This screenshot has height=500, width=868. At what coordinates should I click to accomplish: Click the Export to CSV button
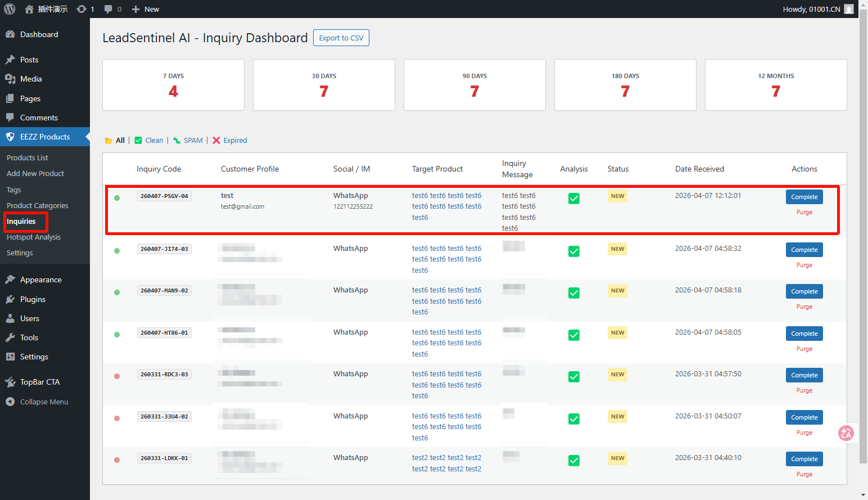pyautogui.click(x=341, y=38)
